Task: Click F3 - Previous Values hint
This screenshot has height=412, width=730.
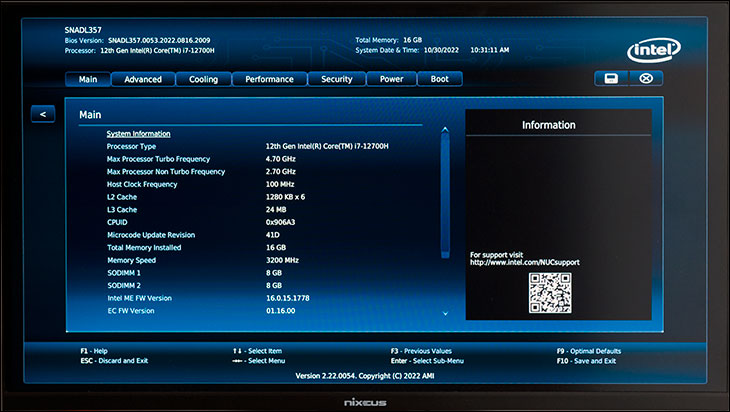Action: (421, 351)
